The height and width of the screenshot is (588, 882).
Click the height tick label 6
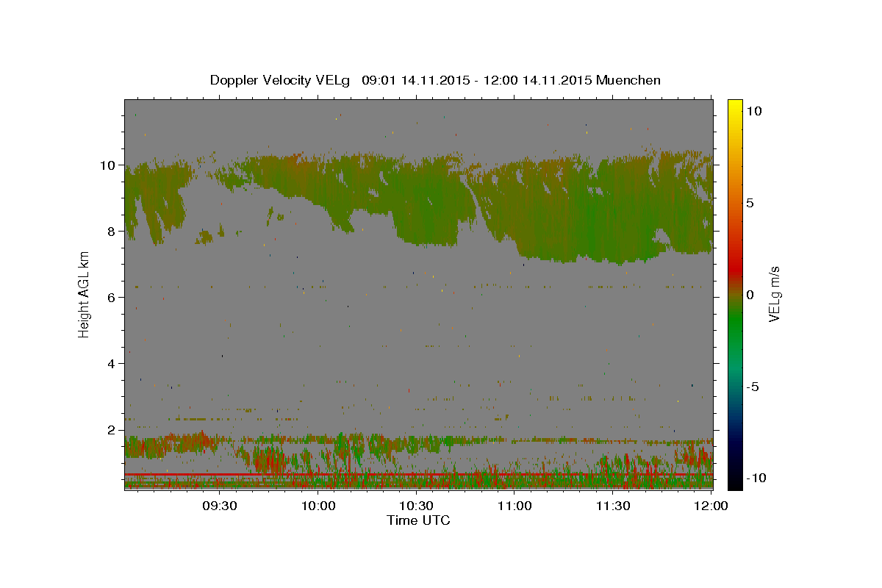(x=112, y=297)
